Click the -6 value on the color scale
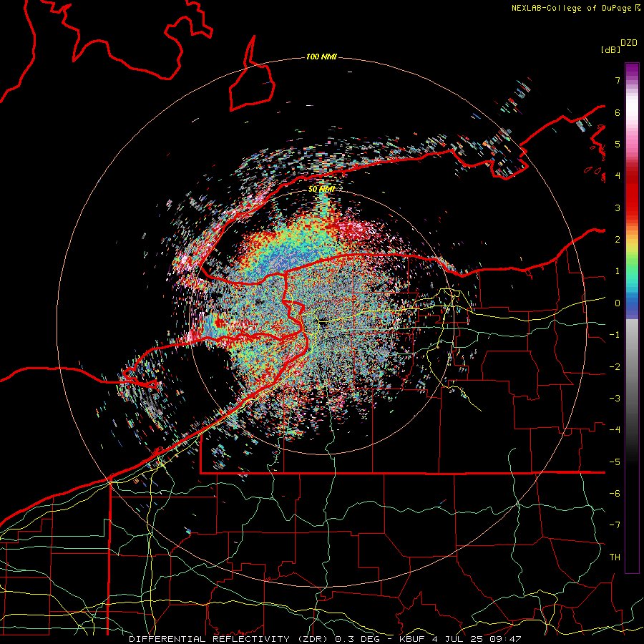This screenshot has height=644, width=644. [x=615, y=494]
